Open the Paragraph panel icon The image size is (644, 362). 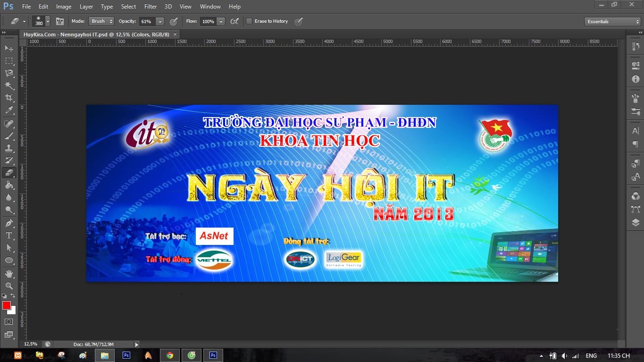636,144
